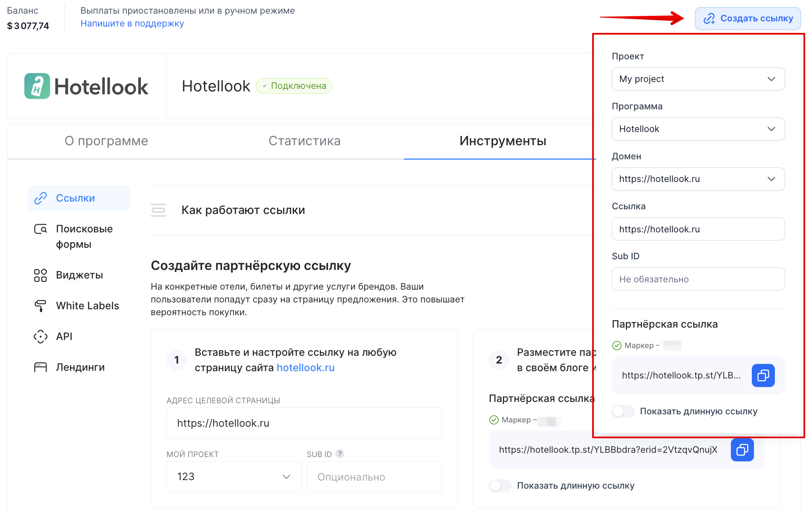Open the Проект dropdown with My project
This screenshot has height=516, width=812.
pos(698,79)
